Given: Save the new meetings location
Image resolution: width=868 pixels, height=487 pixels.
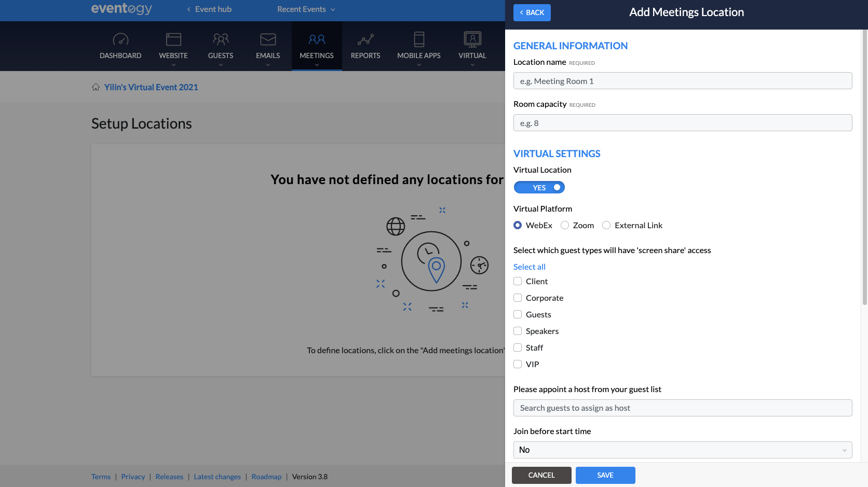Looking at the screenshot, I should click(x=605, y=475).
